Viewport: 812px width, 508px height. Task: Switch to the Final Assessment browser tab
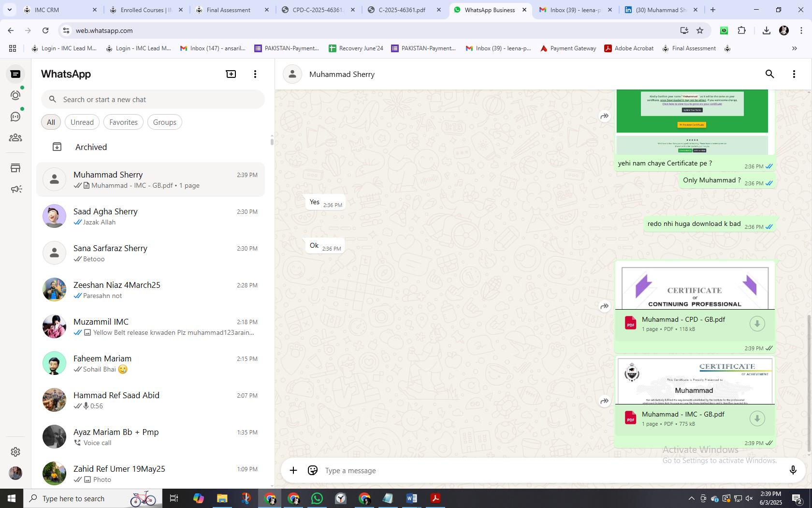coord(232,10)
